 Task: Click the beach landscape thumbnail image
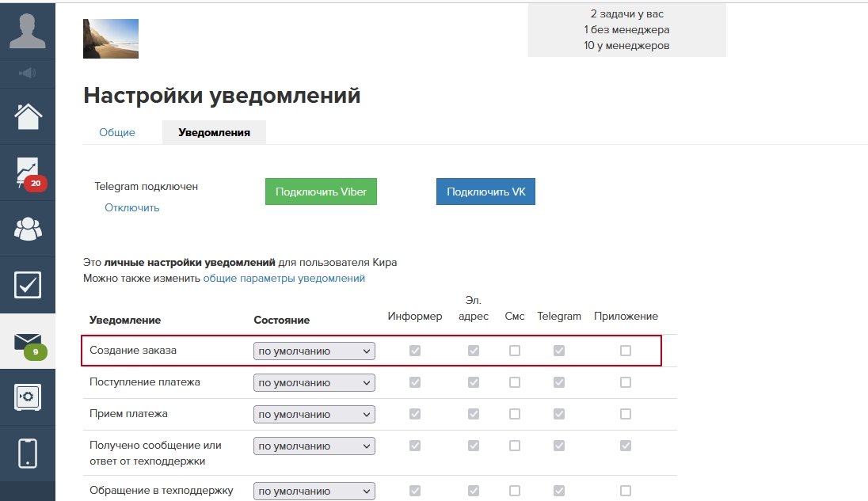(x=111, y=39)
